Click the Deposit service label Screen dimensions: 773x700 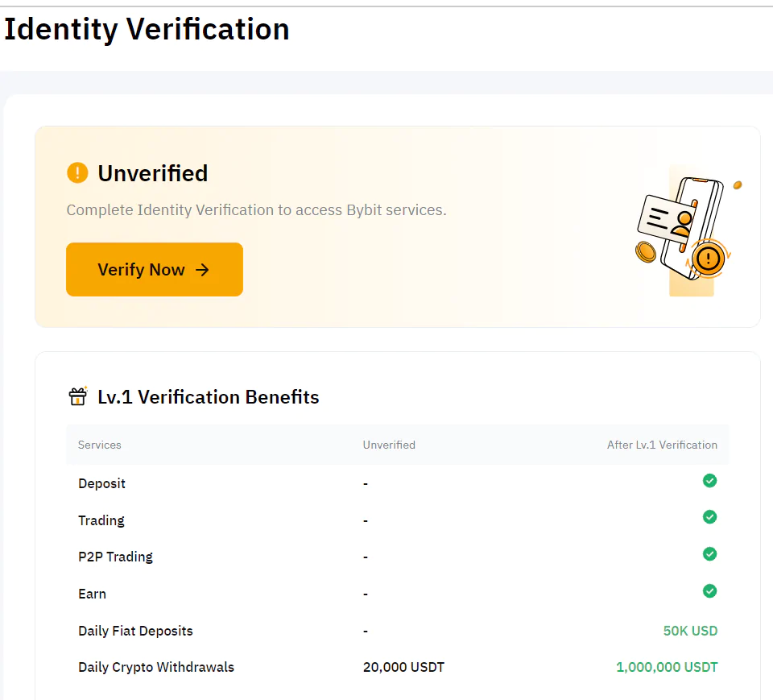[101, 483]
